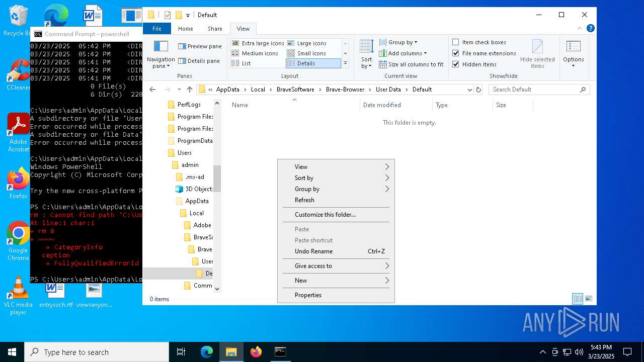Open address bar history dropdown

click(x=470, y=89)
